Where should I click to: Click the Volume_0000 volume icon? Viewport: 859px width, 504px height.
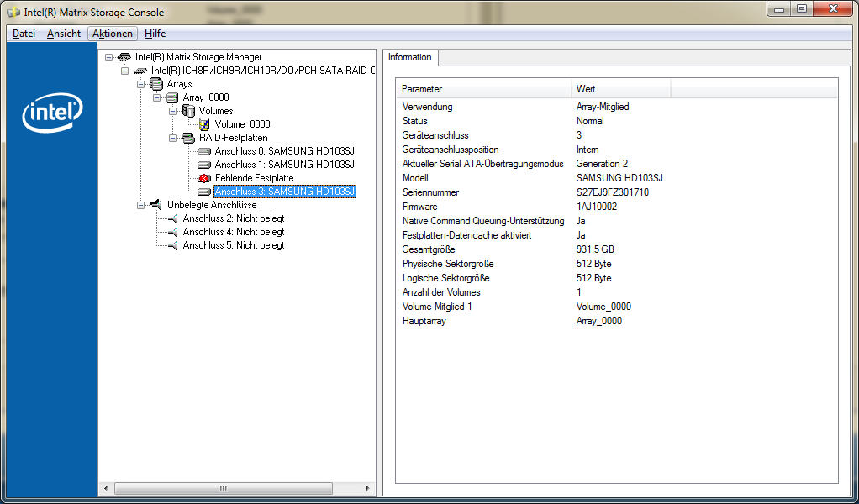204,124
